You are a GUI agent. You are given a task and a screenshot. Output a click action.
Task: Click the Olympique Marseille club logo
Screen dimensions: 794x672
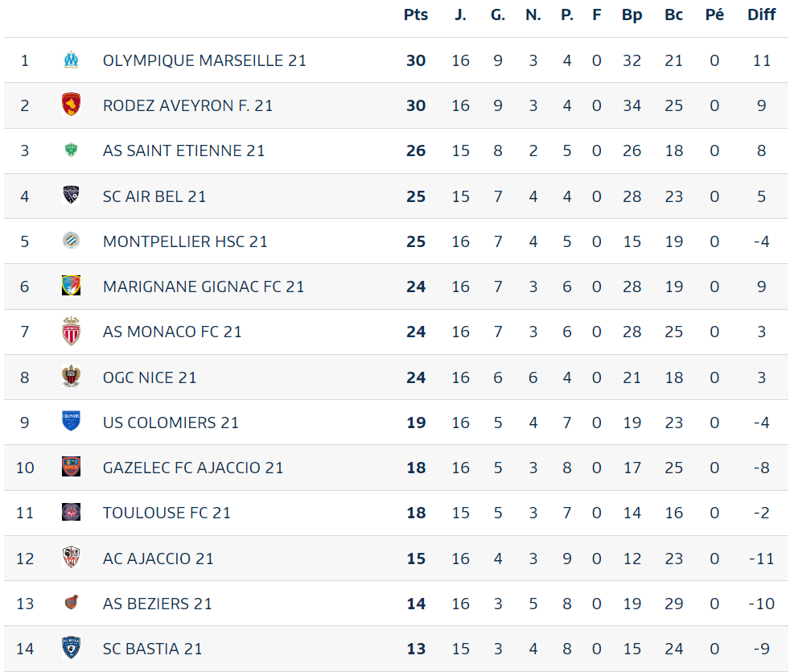[x=71, y=60]
